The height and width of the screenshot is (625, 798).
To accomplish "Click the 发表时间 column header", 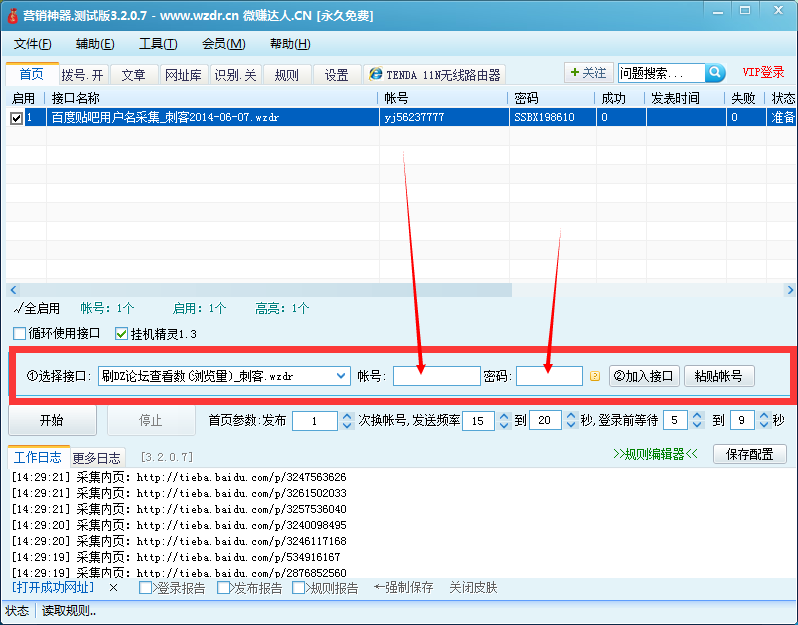I will [685, 98].
